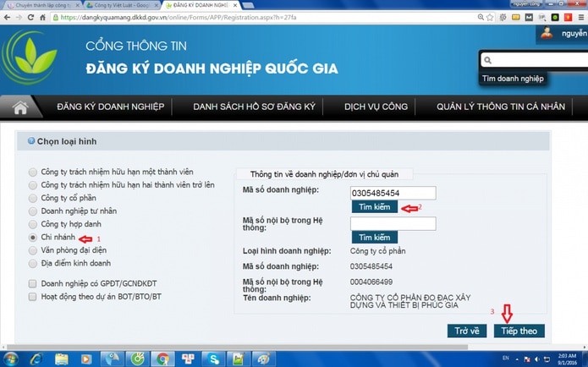Click the Trở về button
Viewport: 588px width, 367px height.
(x=467, y=331)
